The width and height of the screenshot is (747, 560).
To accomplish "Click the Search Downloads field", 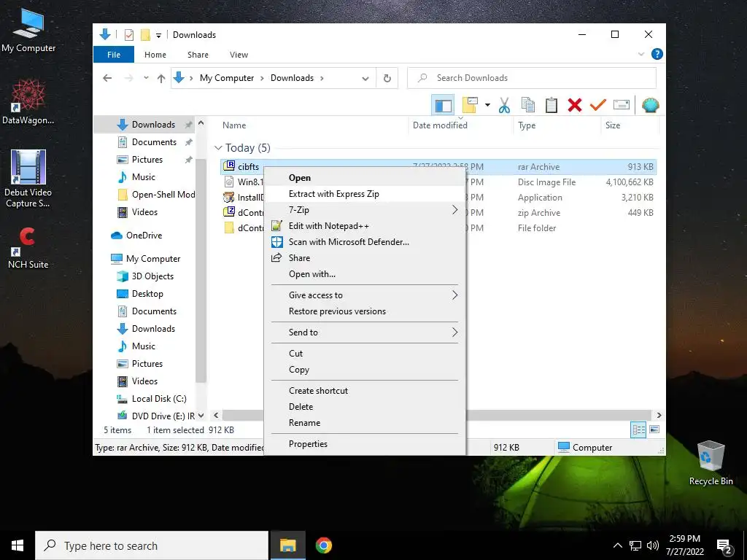I will [x=532, y=78].
